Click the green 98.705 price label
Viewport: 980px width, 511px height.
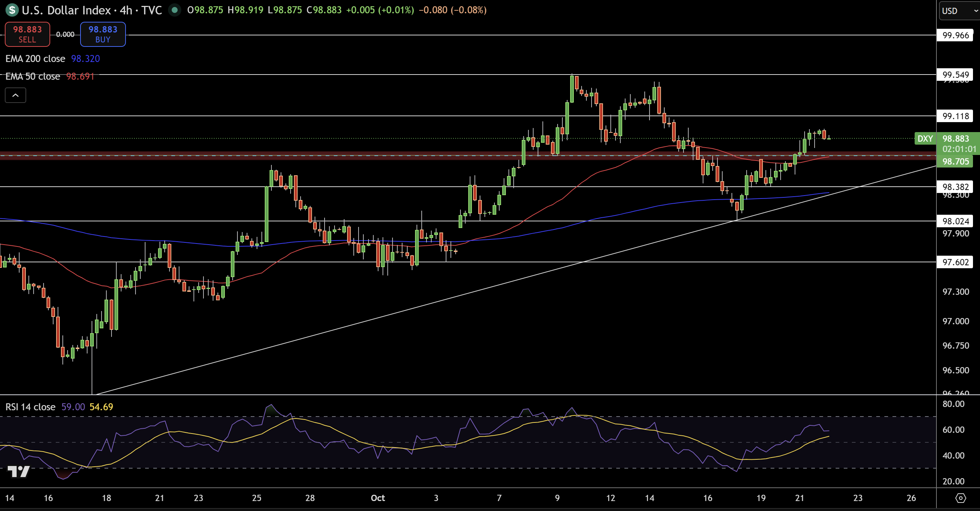pyautogui.click(x=955, y=162)
